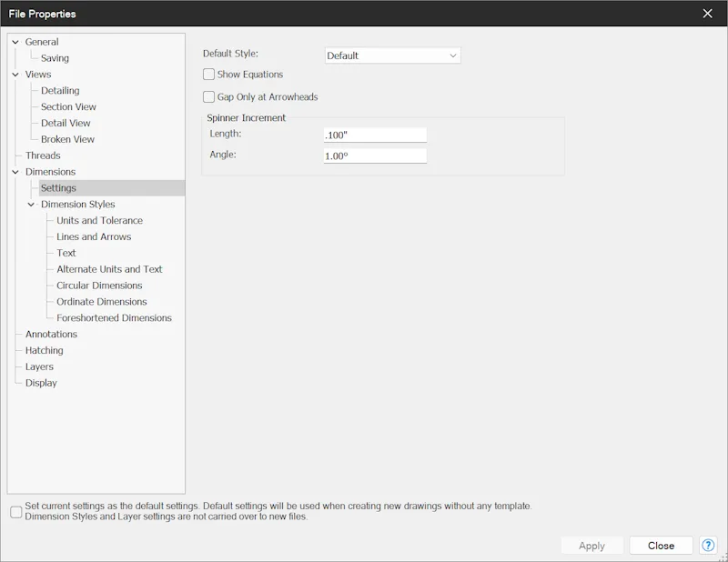This screenshot has width=728, height=562.
Task: Click the blue help question mark icon
Action: (x=708, y=546)
